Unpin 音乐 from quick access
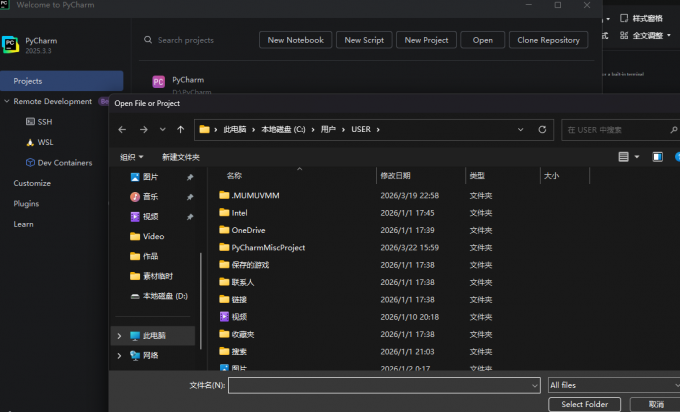This screenshot has width=680, height=412. coord(190,197)
